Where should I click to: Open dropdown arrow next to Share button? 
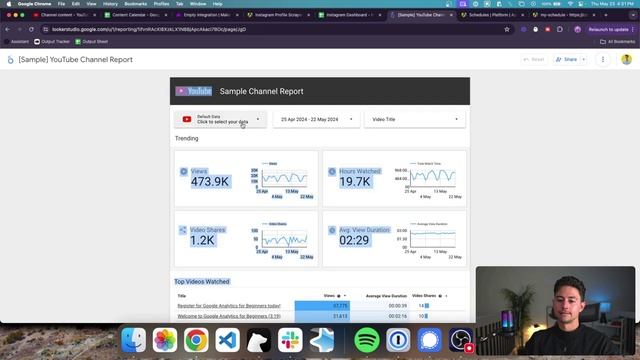584,60
